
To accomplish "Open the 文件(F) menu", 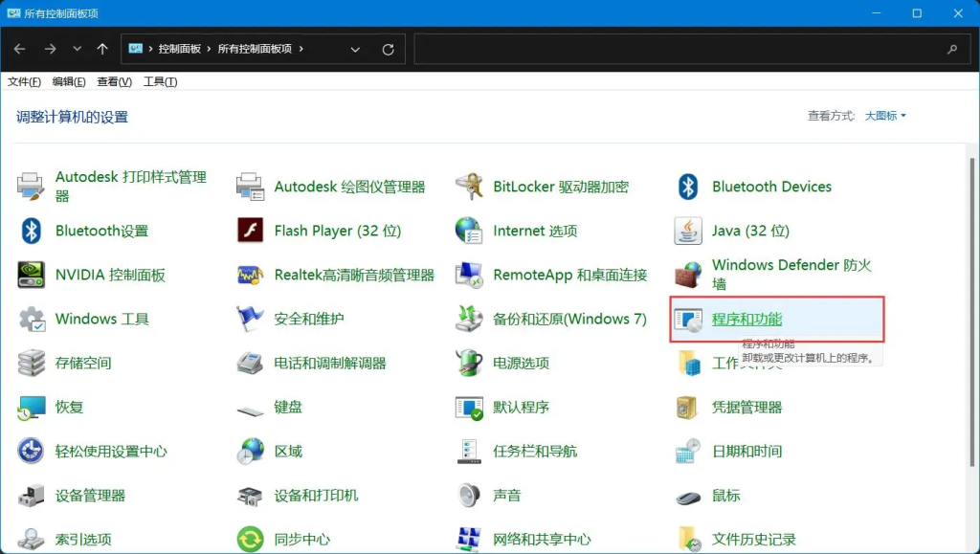I will tap(24, 82).
